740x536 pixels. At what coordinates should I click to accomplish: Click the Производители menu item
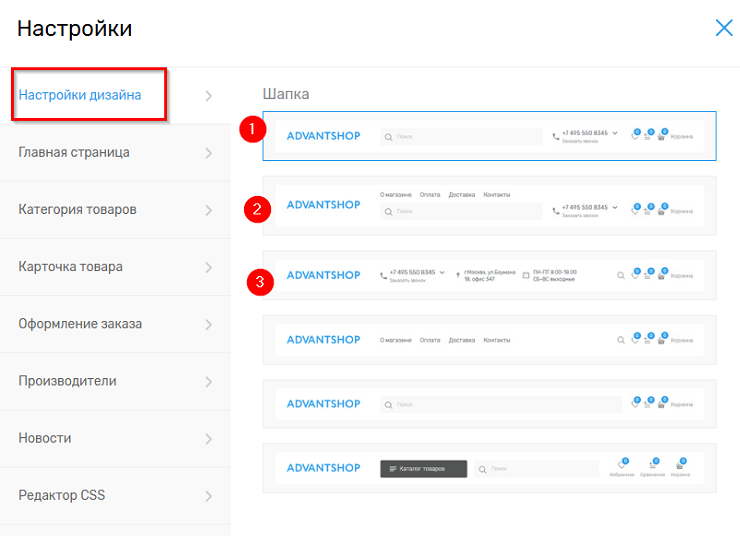click(x=67, y=381)
